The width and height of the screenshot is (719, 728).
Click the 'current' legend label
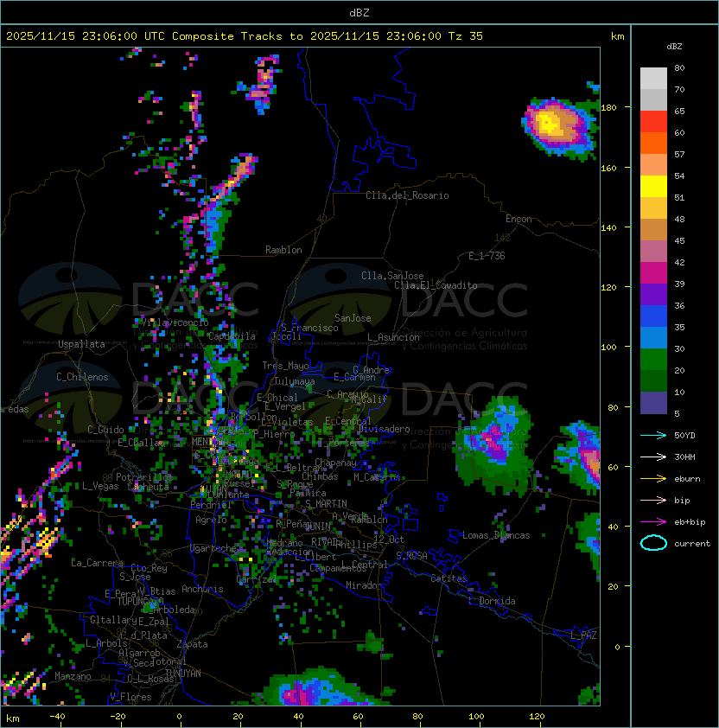pos(692,544)
